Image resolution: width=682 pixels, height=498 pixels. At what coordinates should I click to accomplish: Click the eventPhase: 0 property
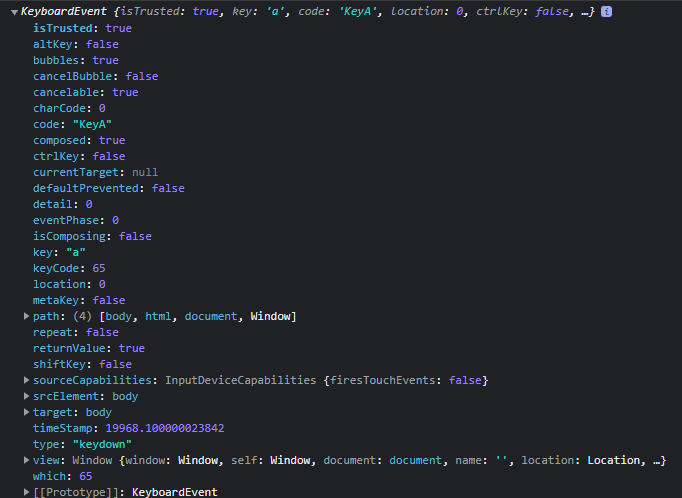[x=76, y=221]
